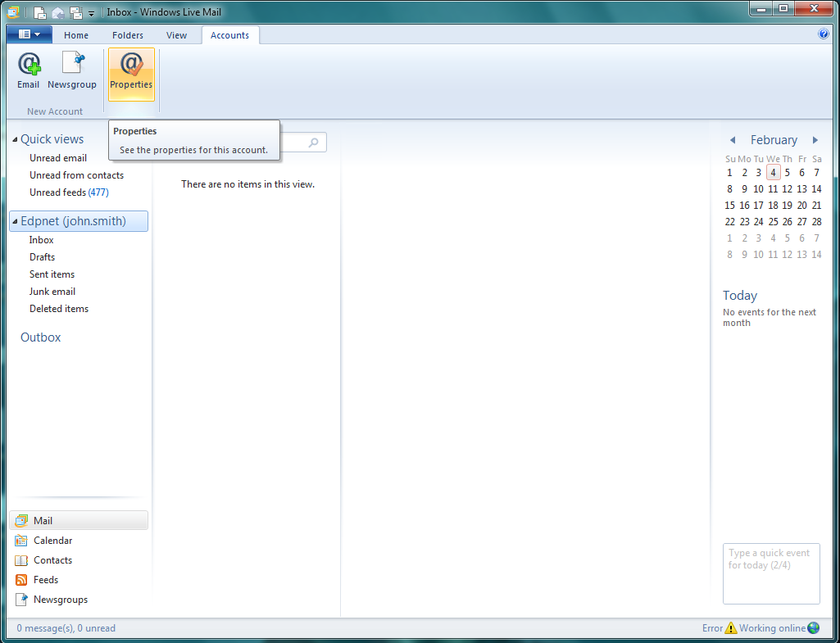The height and width of the screenshot is (643, 840).
Task: Open Unread feeds (477)
Action: (x=69, y=192)
